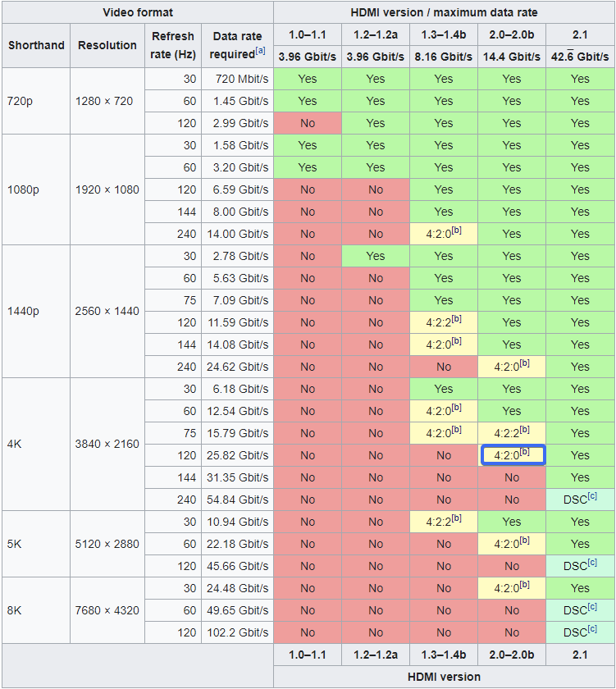Click the "HDMI version" footer label
This screenshot has width=616, height=689.
(444, 677)
